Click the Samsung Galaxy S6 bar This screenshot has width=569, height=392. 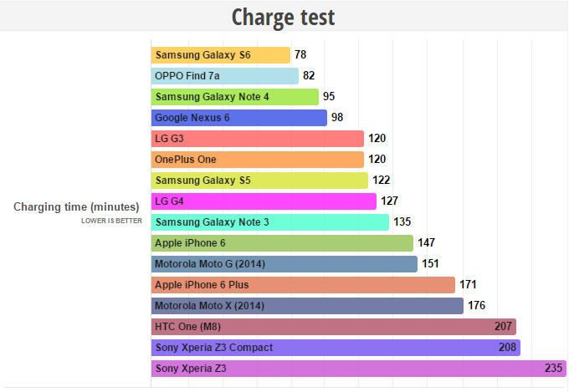(221, 55)
